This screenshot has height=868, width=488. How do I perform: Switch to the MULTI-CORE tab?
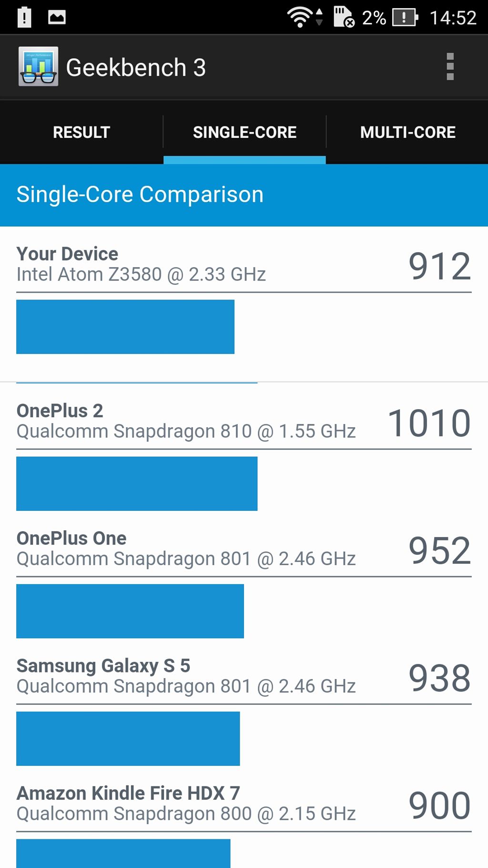[x=407, y=132]
